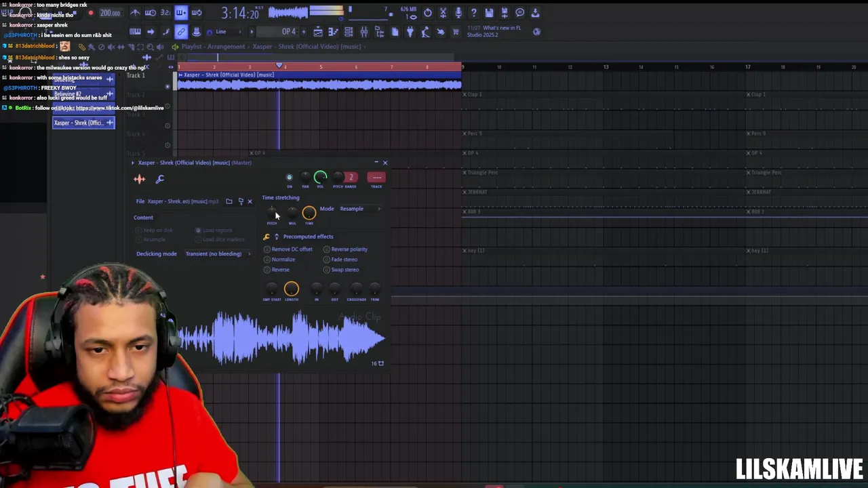The height and width of the screenshot is (488, 868).
Task: Enable Swap stereo option
Action: click(x=341, y=270)
